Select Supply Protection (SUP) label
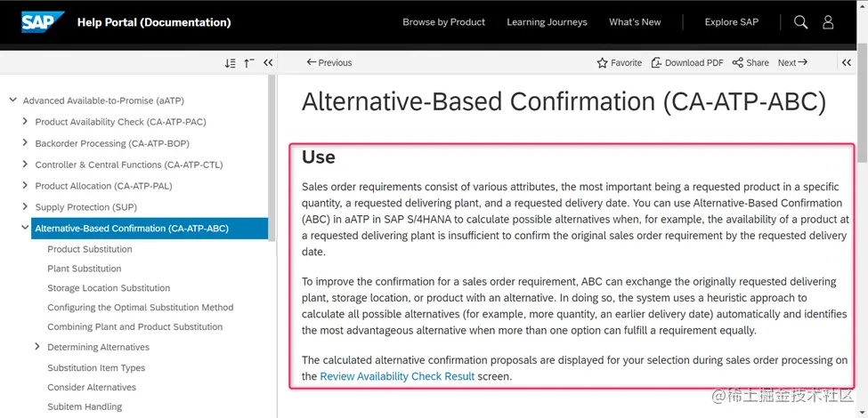868x418 pixels. [x=85, y=207]
